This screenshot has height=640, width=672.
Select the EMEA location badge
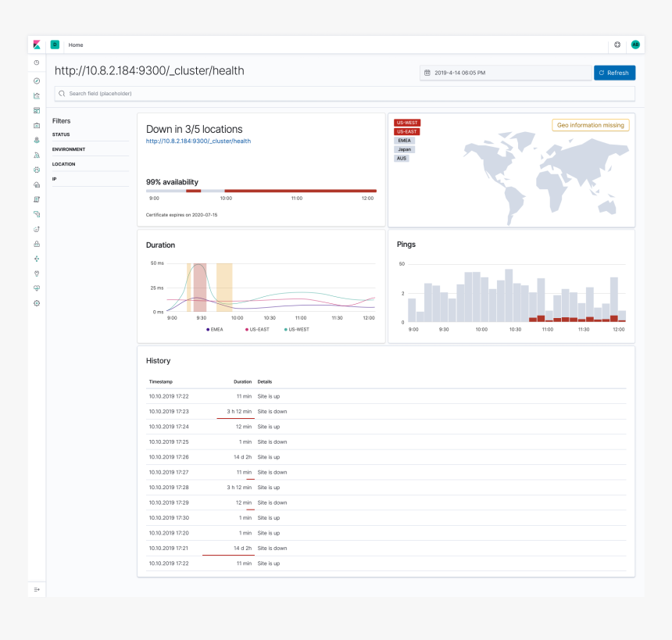point(404,141)
